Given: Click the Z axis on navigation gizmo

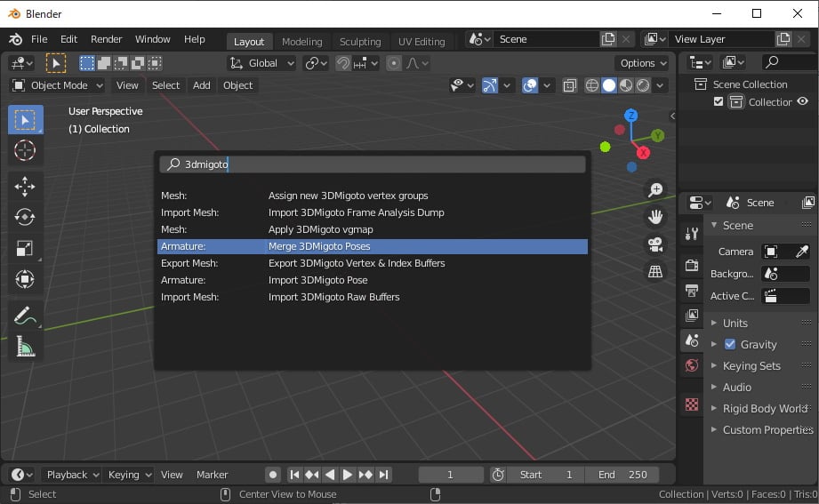Looking at the screenshot, I should point(631,116).
